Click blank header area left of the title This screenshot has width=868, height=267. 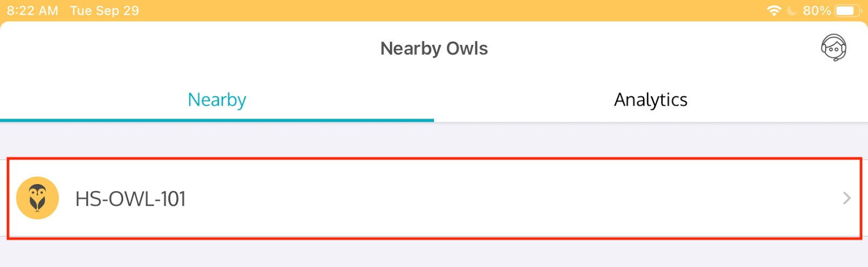(x=163, y=49)
